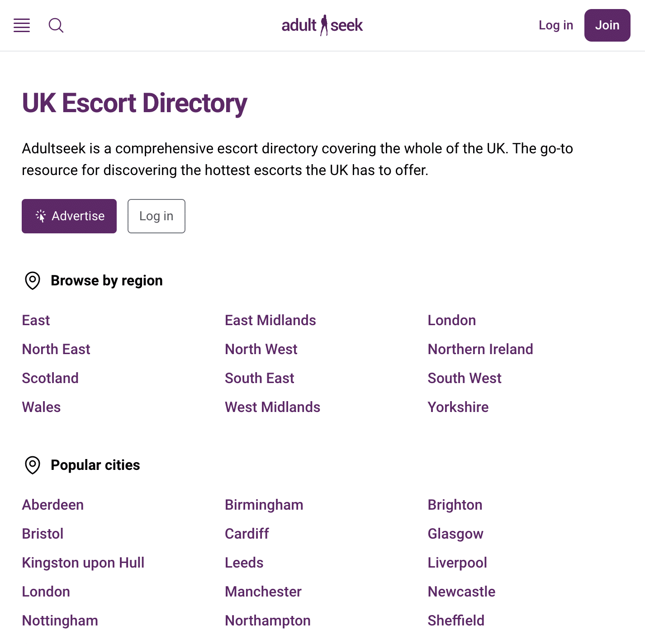
Task: Click the Popular cities pin icon
Action: (33, 465)
